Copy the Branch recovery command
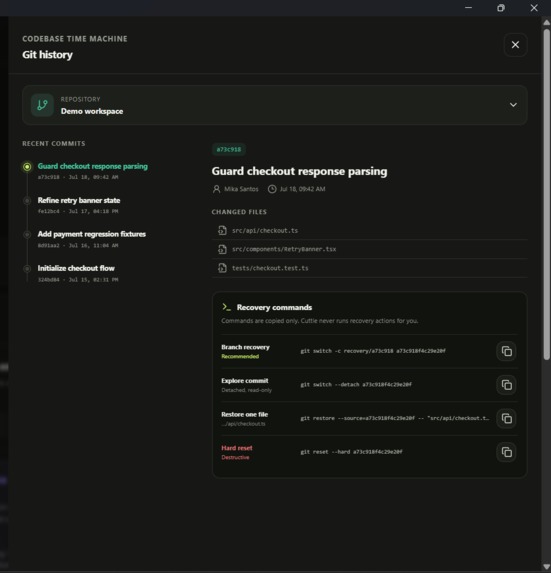The image size is (551, 573). 506,351
